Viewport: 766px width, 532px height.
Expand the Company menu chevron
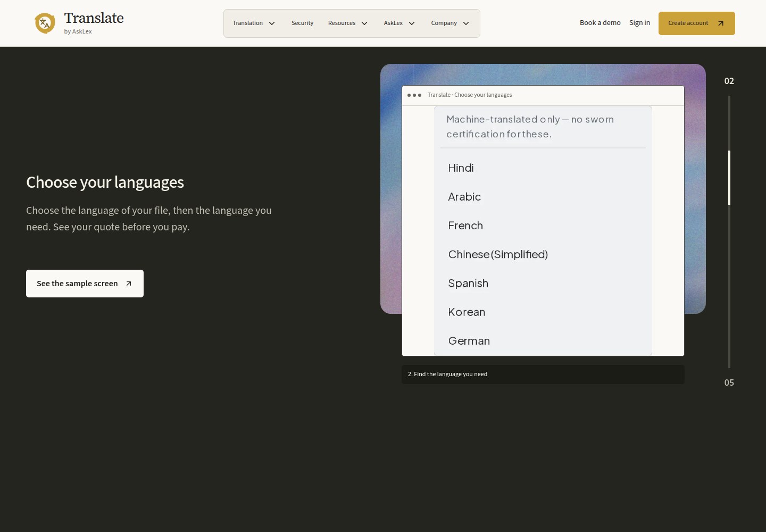click(466, 23)
